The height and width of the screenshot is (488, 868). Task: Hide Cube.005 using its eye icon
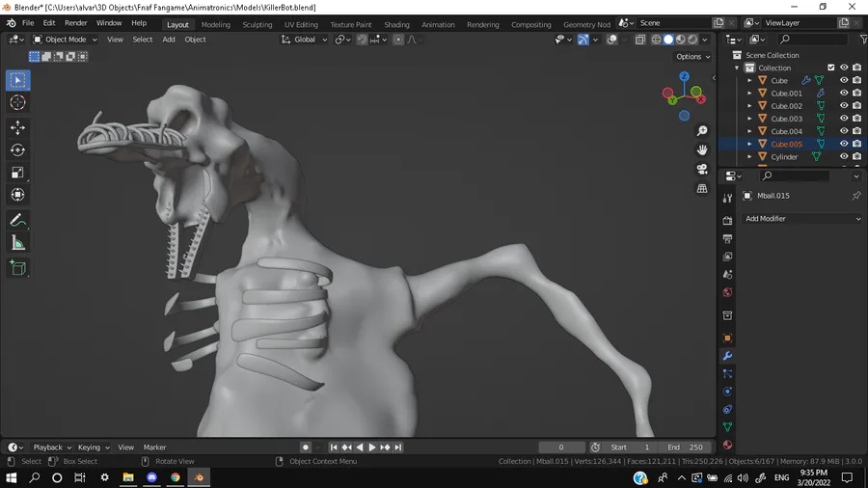[x=844, y=144]
